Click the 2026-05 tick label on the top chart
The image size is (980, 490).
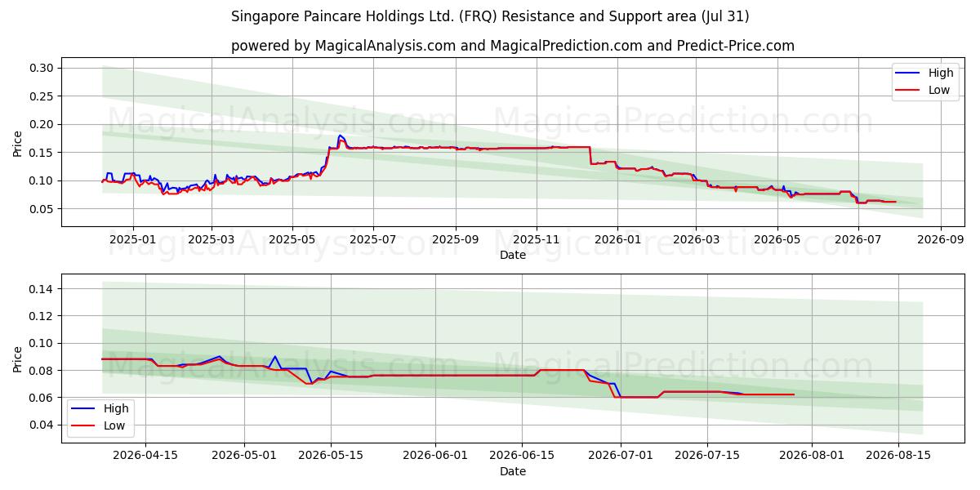(x=777, y=240)
